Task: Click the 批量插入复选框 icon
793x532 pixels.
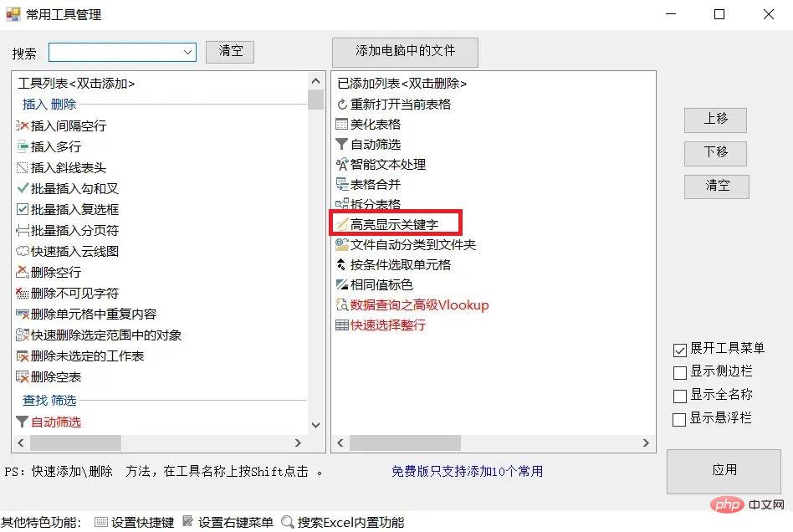Action: pyautogui.click(x=23, y=209)
